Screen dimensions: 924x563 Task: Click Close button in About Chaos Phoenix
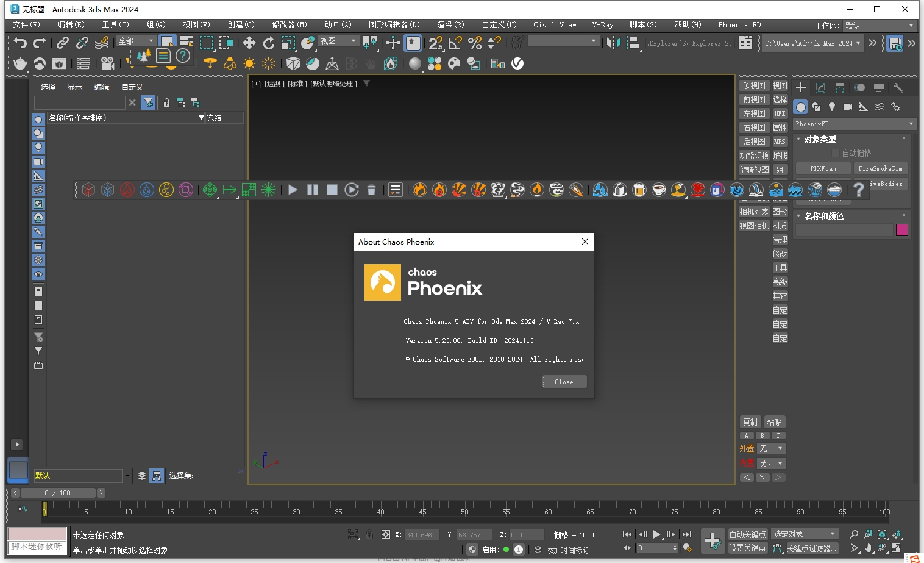coord(564,382)
